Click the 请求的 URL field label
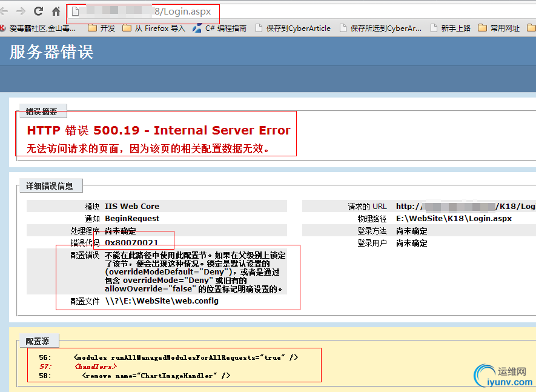 pos(367,207)
